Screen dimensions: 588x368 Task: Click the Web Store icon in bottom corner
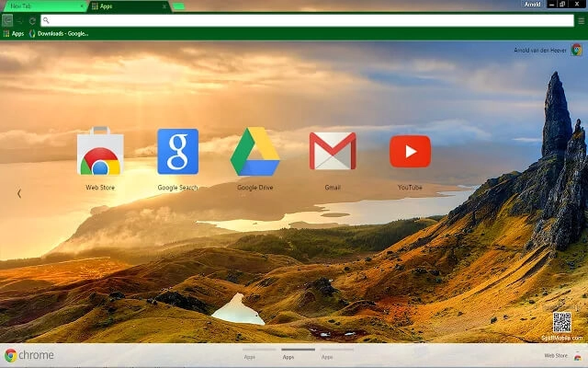578,356
